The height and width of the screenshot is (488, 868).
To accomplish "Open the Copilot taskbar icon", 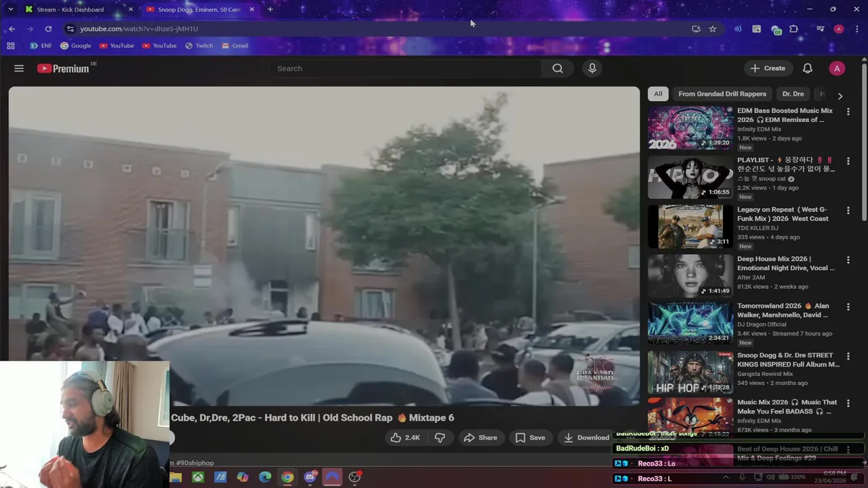I will [243, 477].
